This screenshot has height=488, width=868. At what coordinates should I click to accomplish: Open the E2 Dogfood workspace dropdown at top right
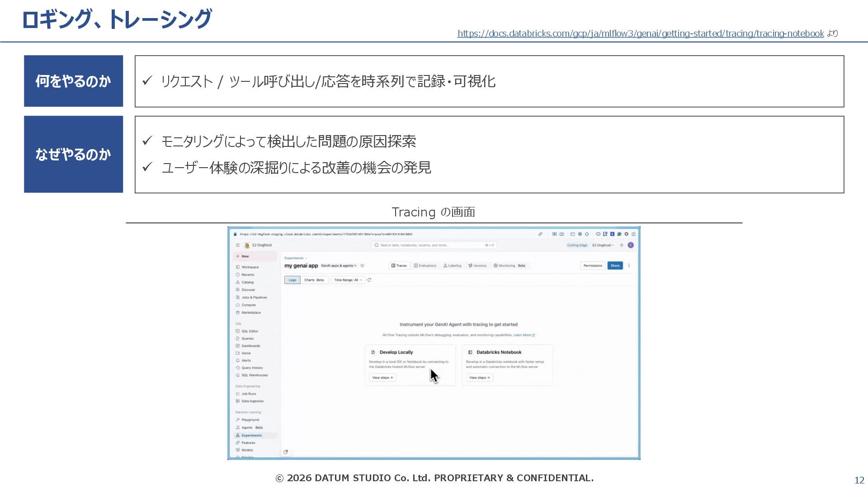(603, 245)
